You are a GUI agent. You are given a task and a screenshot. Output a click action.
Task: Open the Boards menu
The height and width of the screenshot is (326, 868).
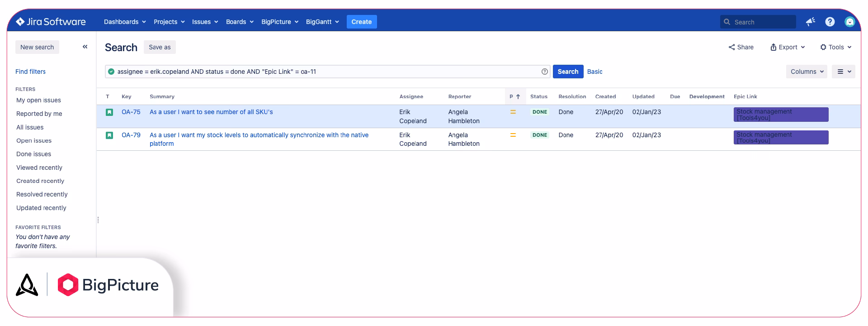click(x=239, y=22)
